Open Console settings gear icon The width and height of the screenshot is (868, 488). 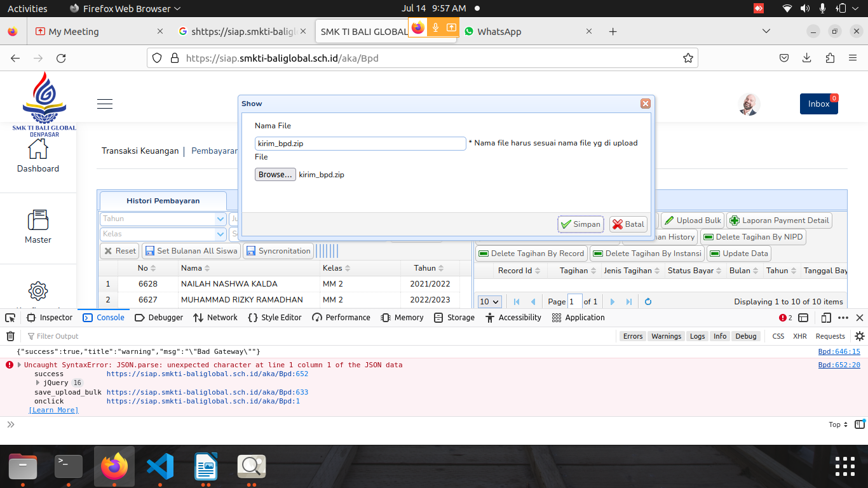(x=860, y=336)
